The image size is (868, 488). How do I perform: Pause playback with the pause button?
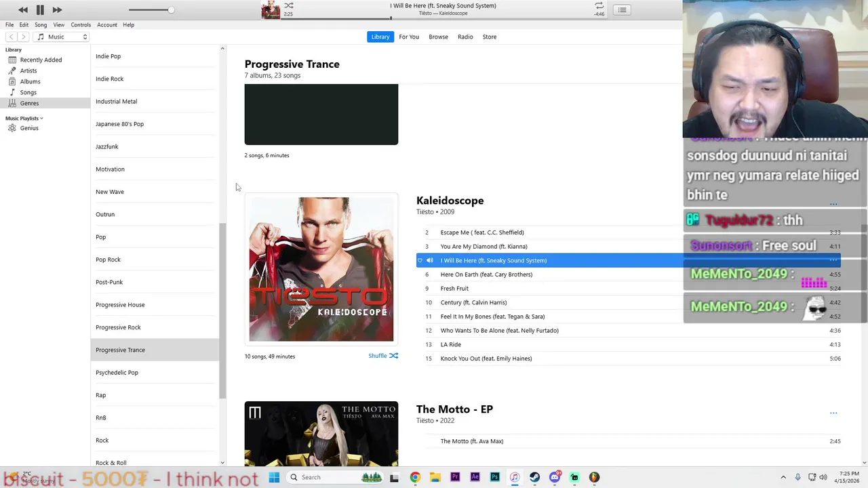(x=40, y=9)
